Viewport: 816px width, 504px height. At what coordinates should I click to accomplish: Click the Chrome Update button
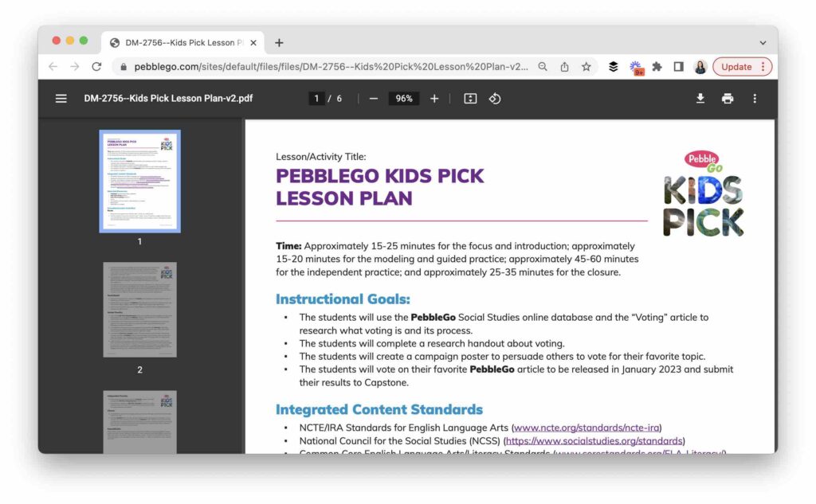pyautogui.click(x=742, y=67)
